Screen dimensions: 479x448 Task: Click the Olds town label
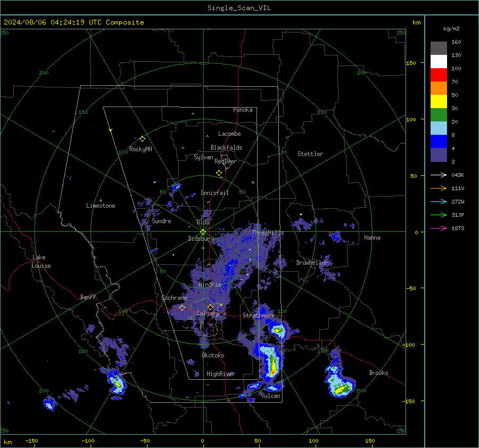tap(203, 222)
